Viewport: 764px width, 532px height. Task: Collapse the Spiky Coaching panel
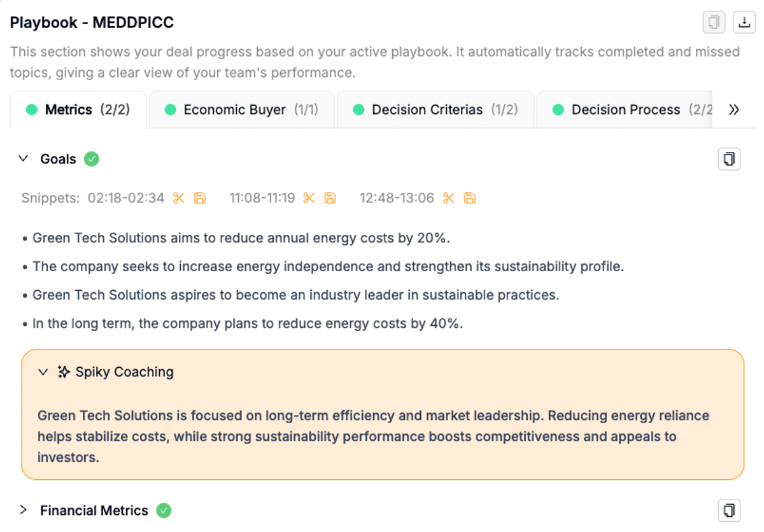click(x=43, y=372)
